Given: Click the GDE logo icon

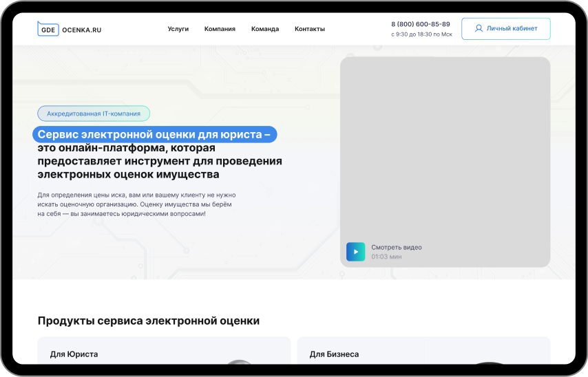Looking at the screenshot, I should point(48,29).
